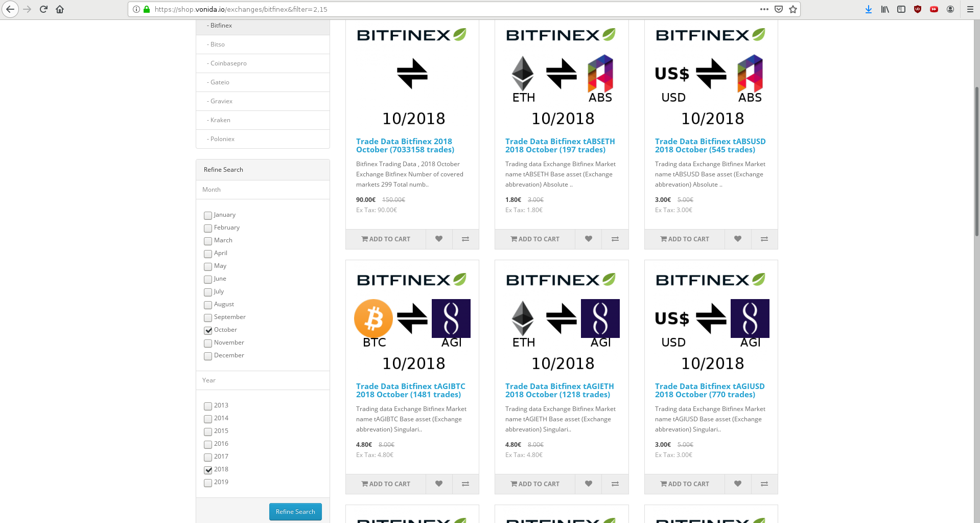Open the Coinbasepro exchange category
Image resolution: width=980 pixels, height=523 pixels.
[x=263, y=63]
